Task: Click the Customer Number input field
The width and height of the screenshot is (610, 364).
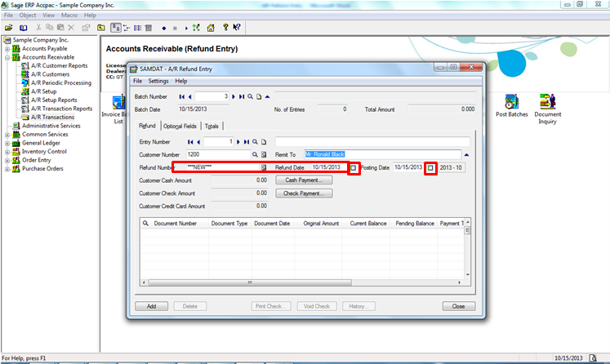Action: (x=218, y=154)
